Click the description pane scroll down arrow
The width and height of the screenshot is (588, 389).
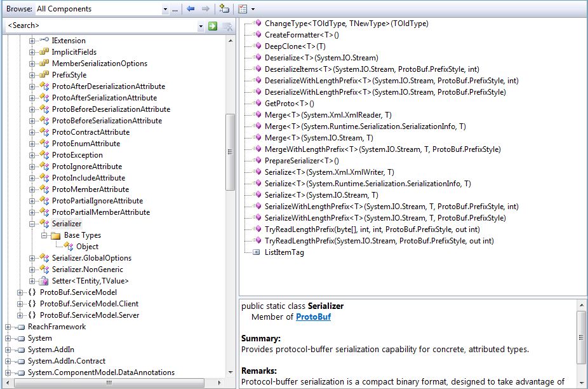tap(582, 383)
